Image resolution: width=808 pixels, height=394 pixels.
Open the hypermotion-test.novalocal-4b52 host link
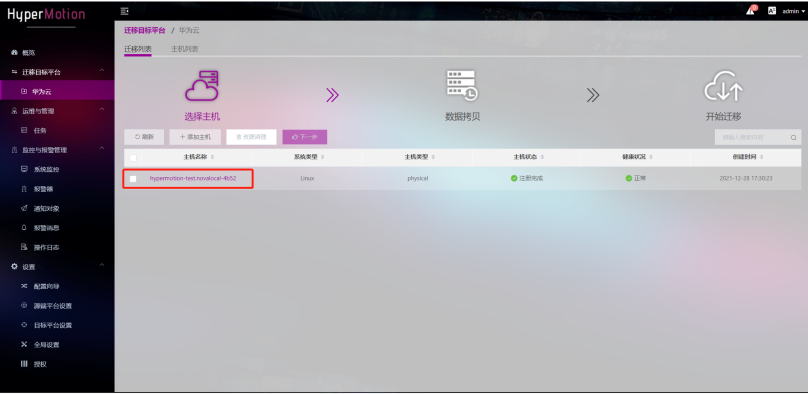click(x=193, y=178)
